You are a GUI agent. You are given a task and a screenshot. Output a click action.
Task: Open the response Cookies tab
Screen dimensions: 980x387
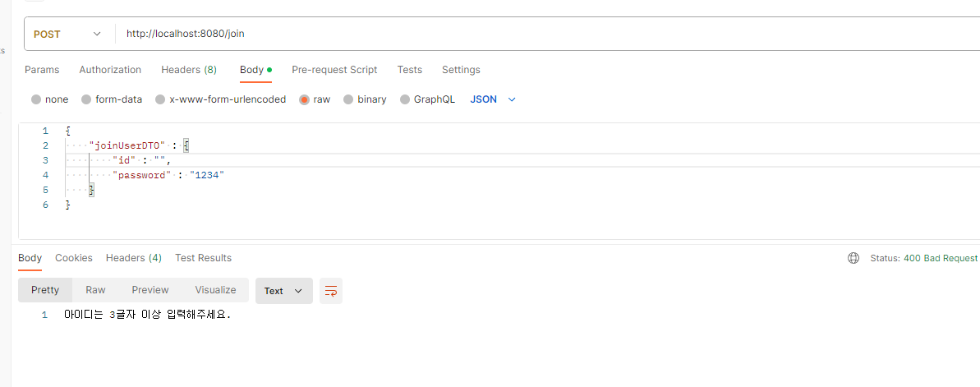(74, 258)
